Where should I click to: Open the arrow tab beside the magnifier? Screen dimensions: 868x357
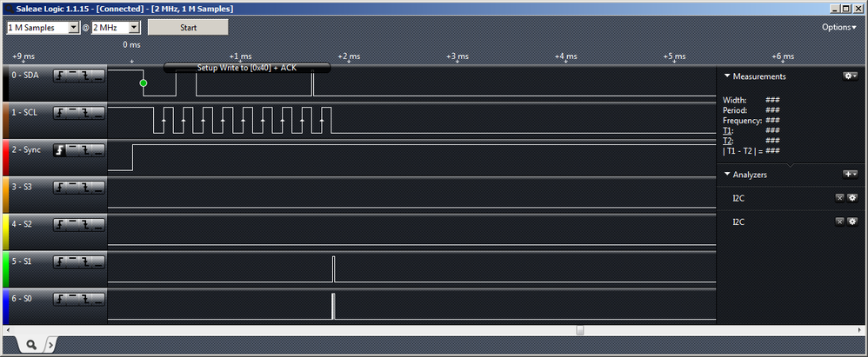click(50, 346)
